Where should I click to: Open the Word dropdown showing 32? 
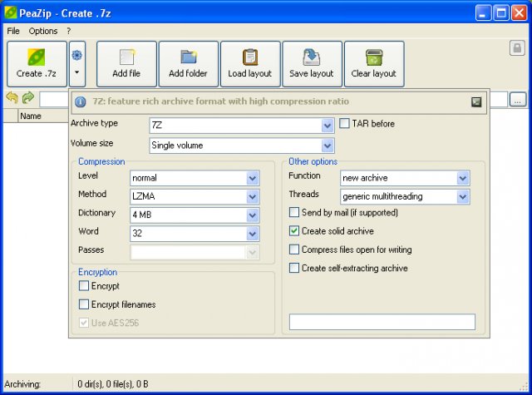point(253,234)
